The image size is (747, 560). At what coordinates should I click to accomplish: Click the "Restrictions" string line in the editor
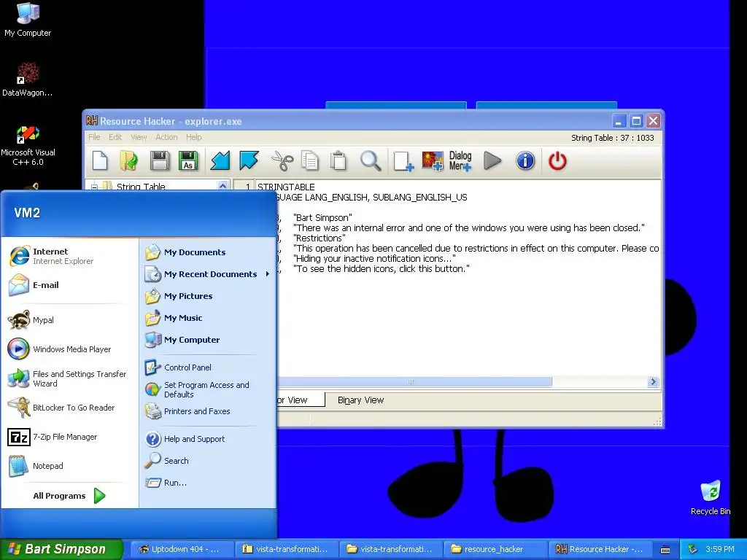(x=320, y=238)
